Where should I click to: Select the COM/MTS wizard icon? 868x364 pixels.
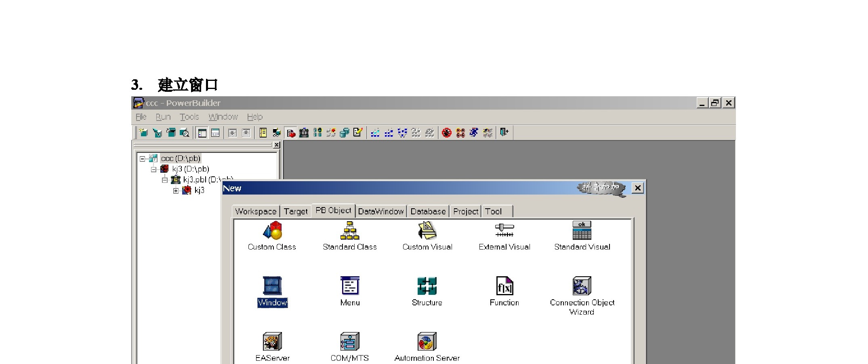pos(350,341)
